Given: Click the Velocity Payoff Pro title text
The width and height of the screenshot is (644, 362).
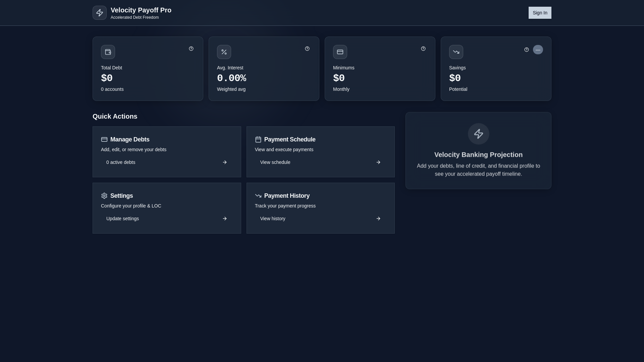Looking at the screenshot, I should click(x=141, y=10).
